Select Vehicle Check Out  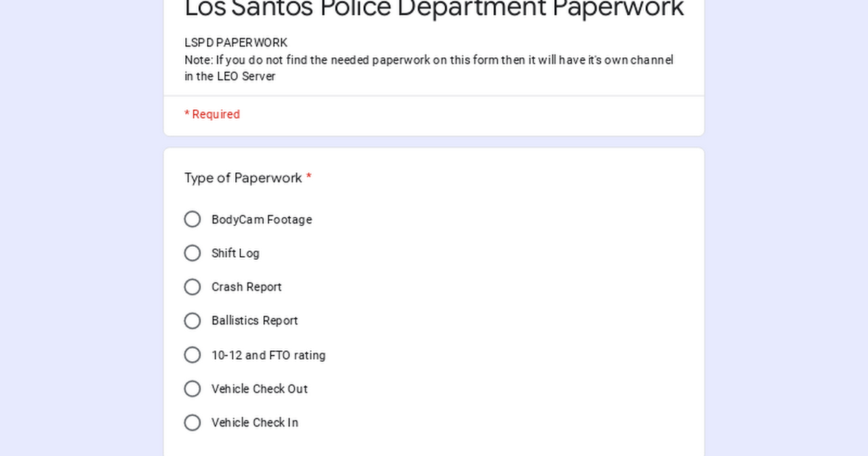pyautogui.click(x=192, y=389)
